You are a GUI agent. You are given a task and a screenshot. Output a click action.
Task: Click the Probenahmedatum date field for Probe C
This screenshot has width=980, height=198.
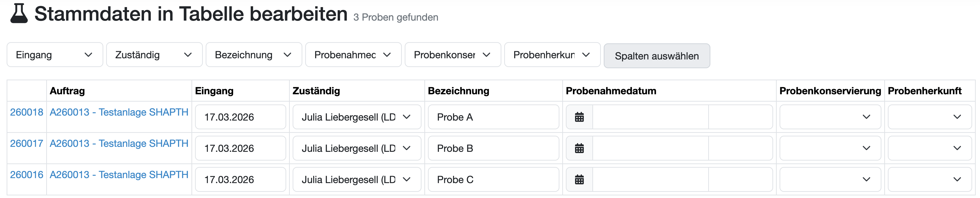pos(651,179)
